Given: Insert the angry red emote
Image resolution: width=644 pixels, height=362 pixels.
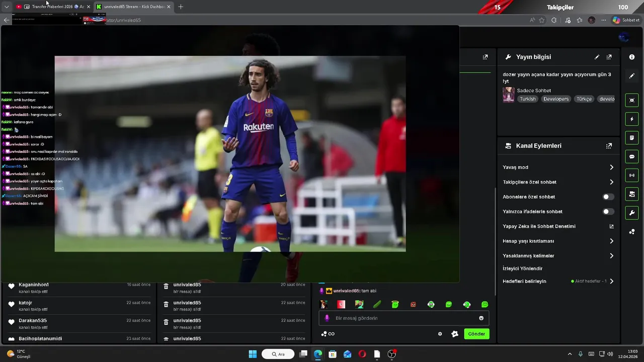Looking at the screenshot, I should [x=413, y=304].
